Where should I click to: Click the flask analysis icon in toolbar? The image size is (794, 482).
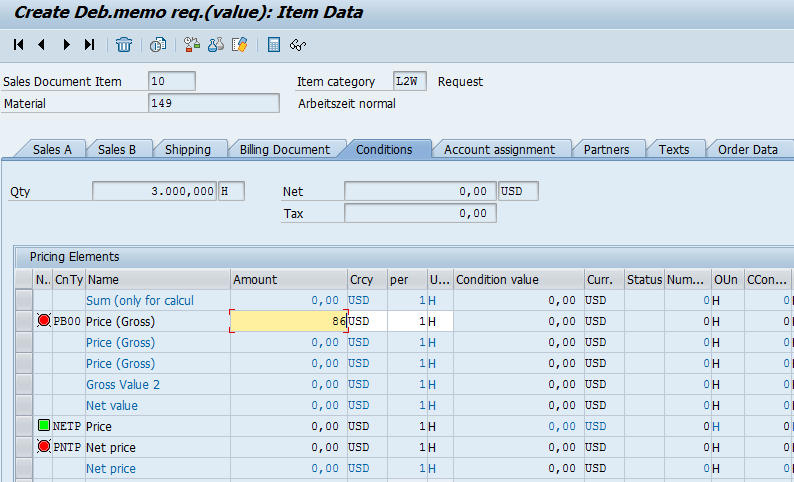click(216, 44)
